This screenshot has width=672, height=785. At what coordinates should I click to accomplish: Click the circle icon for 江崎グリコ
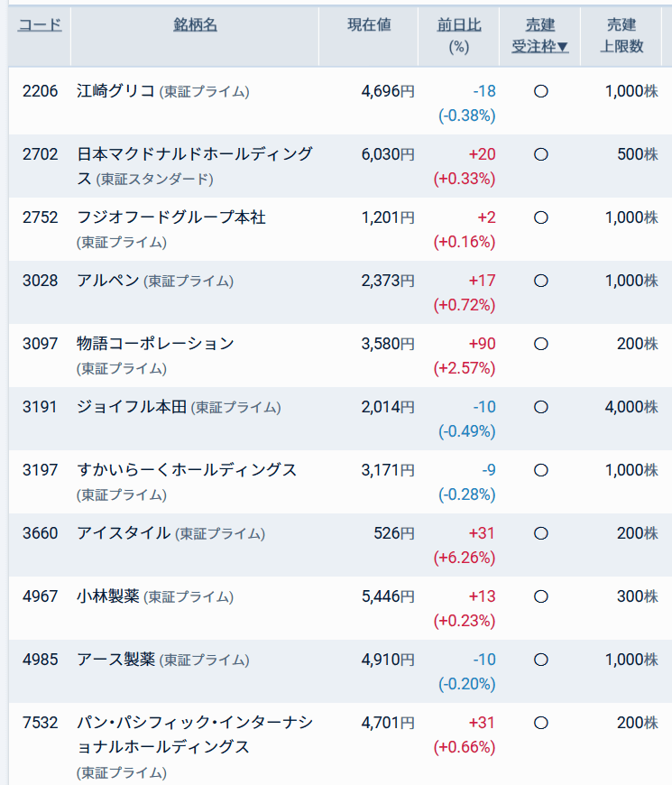tap(541, 91)
